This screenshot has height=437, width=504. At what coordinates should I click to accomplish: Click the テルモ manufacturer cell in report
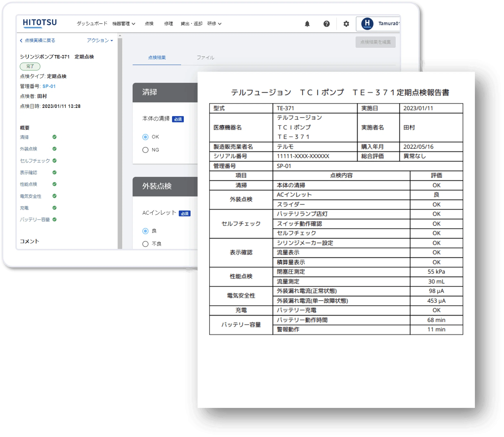click(x=315, y=146)
